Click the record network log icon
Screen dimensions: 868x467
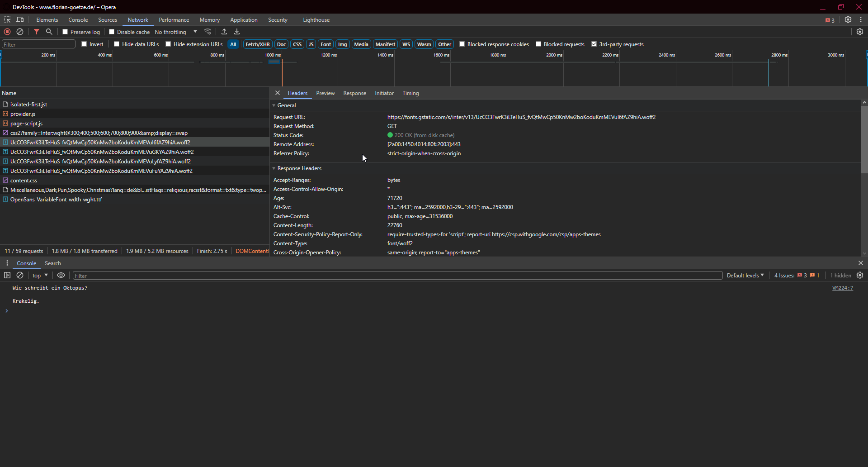[x=7, y=32]
